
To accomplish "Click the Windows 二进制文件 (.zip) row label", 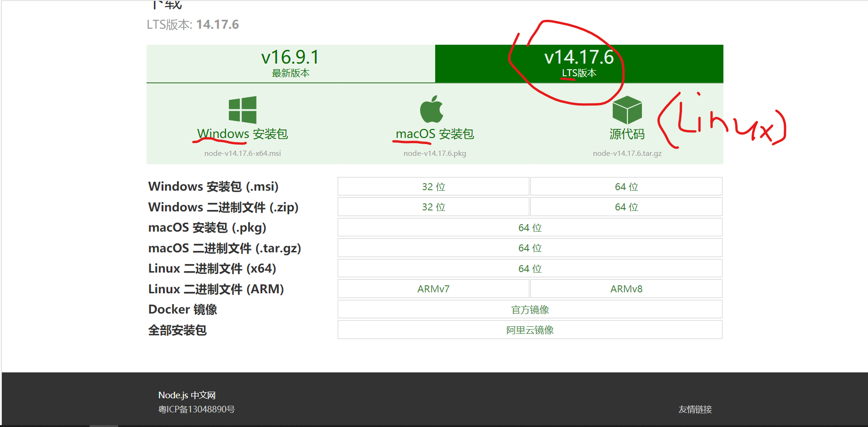I will pyautogui.click(x=223, y=207).
